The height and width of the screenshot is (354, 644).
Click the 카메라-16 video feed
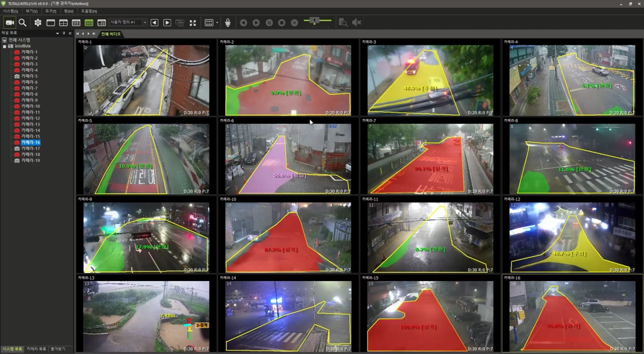(572, 316)
